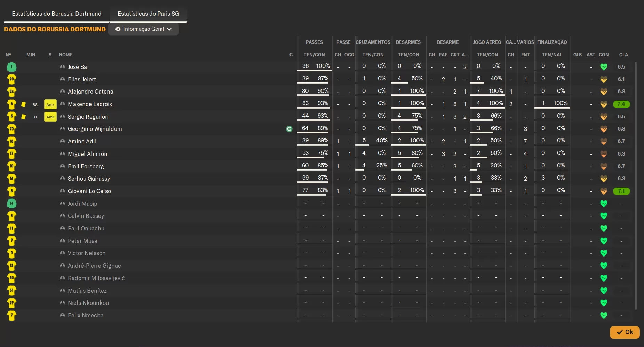Click Giovani Lo Celso shirt icon
644x347 pixels.
pyautogui.click(x=11, y=191)
